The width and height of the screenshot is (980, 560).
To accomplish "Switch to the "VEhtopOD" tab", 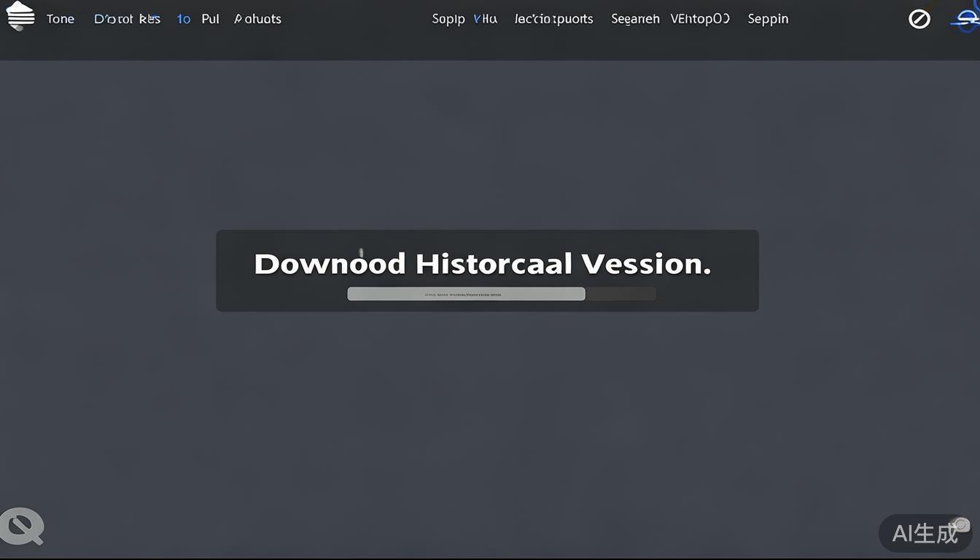I will [x=700, y=19].
